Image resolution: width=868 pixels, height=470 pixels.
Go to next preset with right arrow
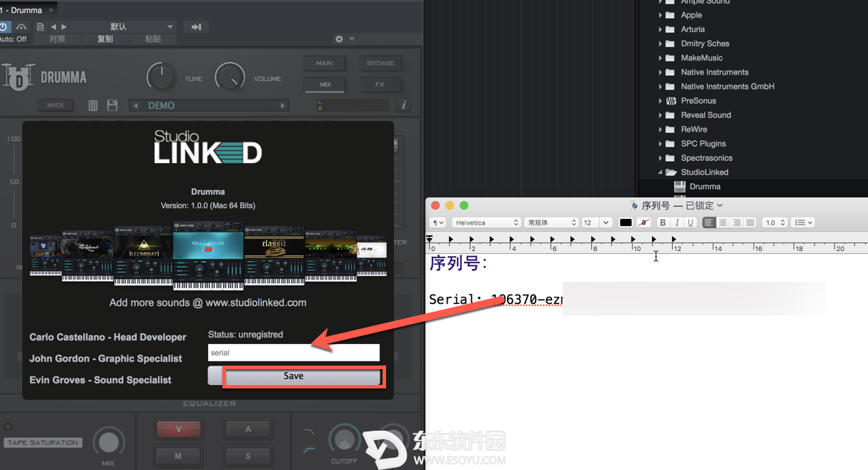click(64, 27)
